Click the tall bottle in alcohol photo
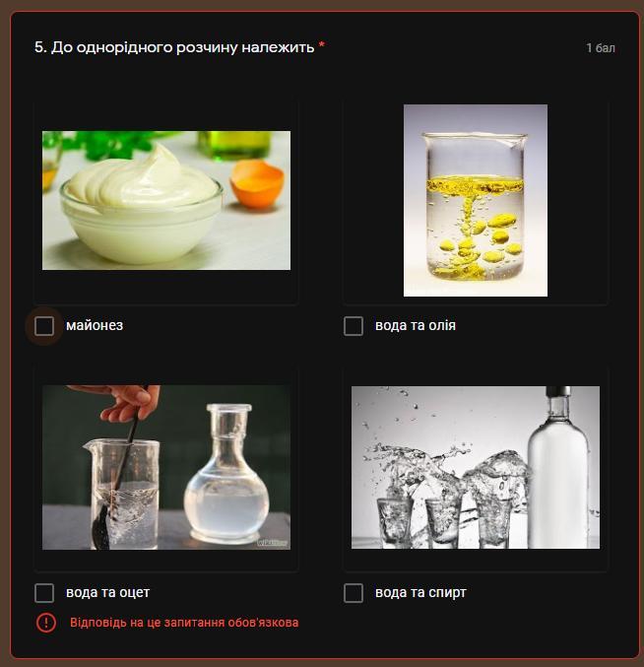The width and height of the screenshot is (644, 667). [558, 467]
